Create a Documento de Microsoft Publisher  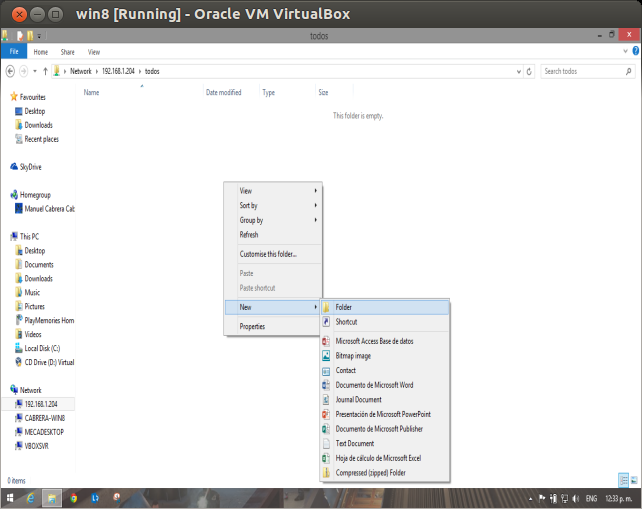tap(385, 429)
